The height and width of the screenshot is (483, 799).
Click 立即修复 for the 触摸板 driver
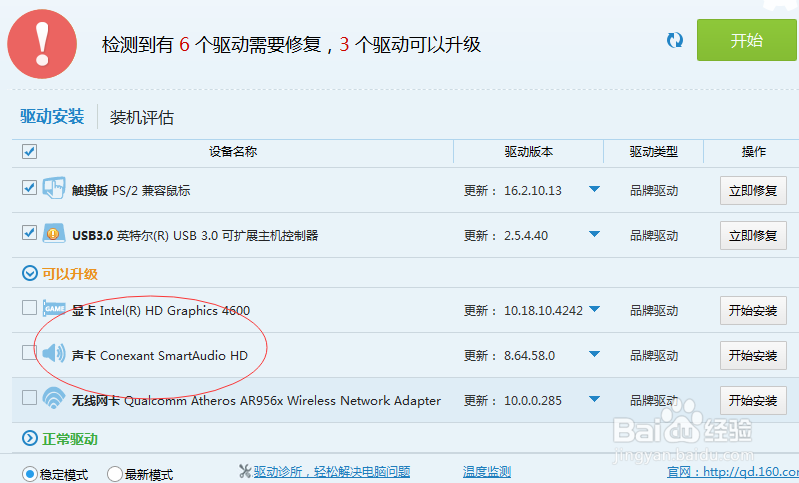(753, 191)
